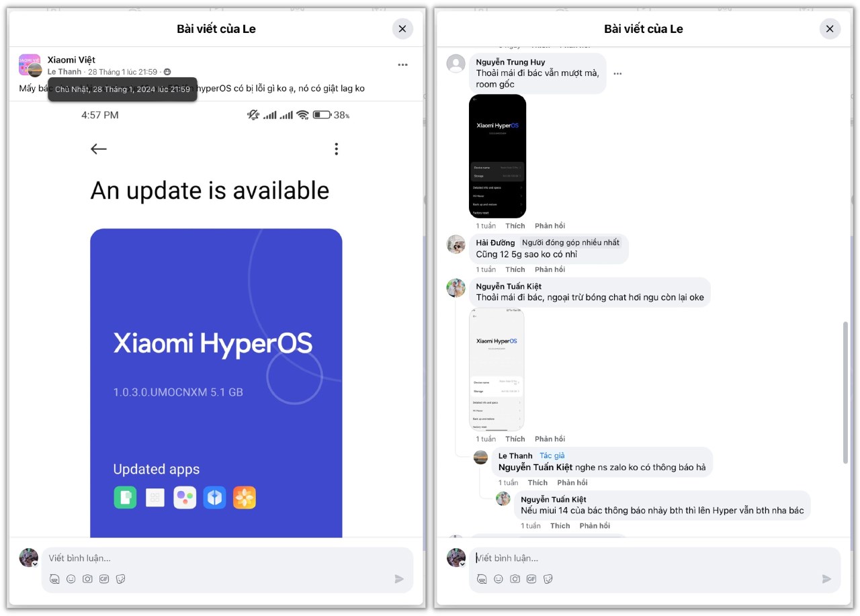
Task: Click the Xiaomi Việt group avatar
Action: point(30,65)
